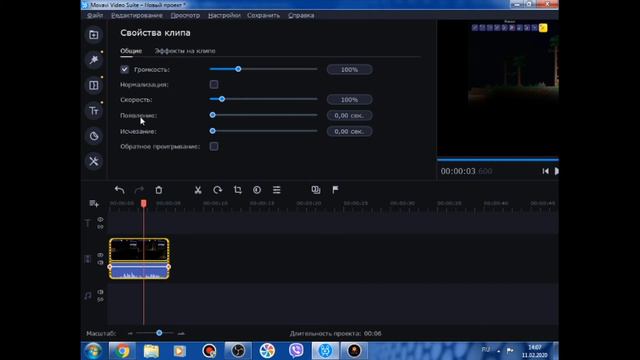Open the Windows Start button
Viewport: 640px width, 360px height.
[93, 351]
